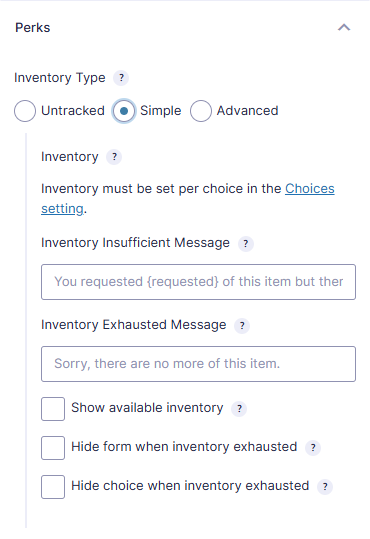Click help icon beside Inventory label
This screenshot has width=370, height=539.
[114, 157]
